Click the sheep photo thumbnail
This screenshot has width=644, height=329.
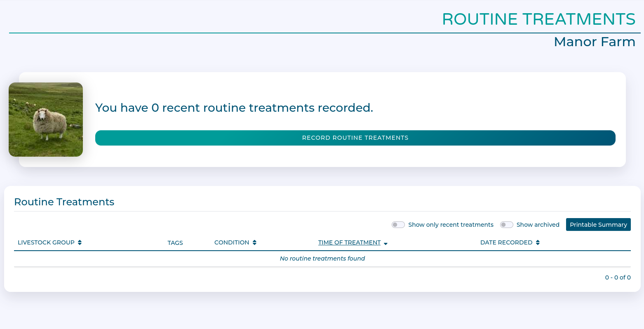[x=45, y=119]
